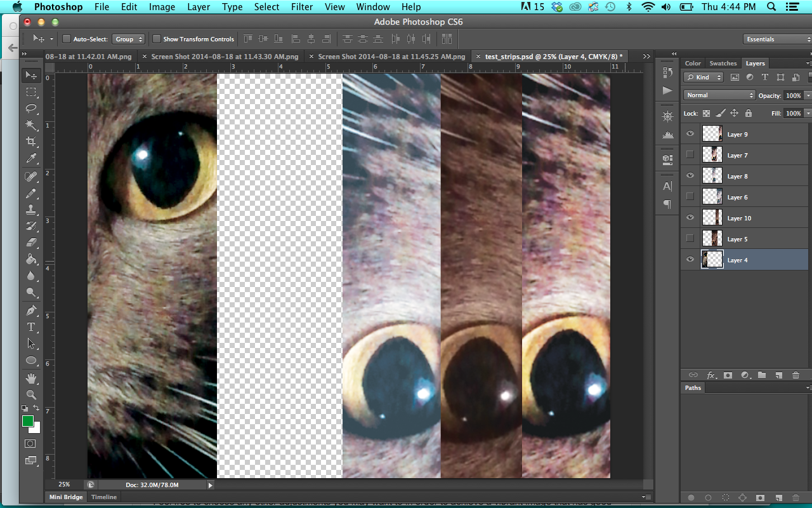The height and width of the screenshot is (508, 812).
Task: Open the Filter menu
Action: click(x=302, y=7)
